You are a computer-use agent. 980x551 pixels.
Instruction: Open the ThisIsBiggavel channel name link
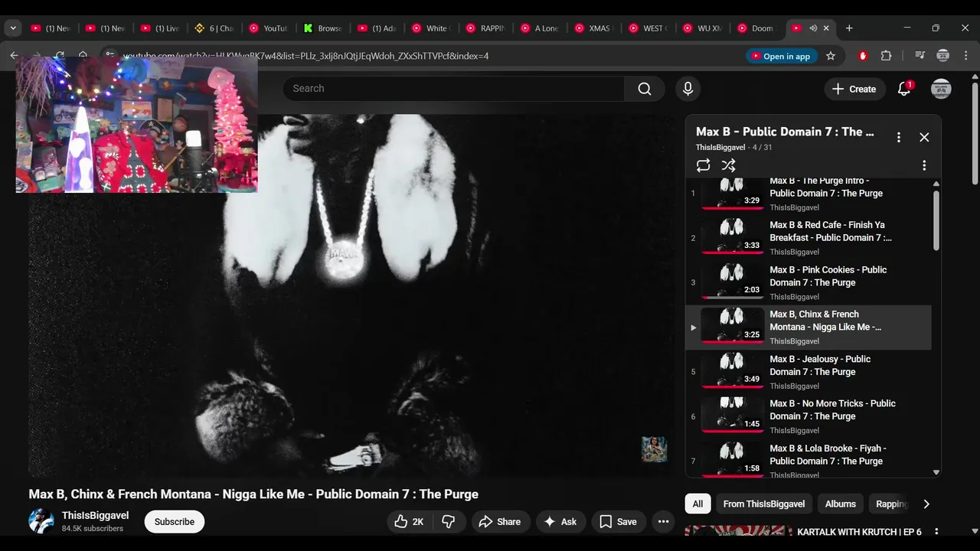[95, 516]
